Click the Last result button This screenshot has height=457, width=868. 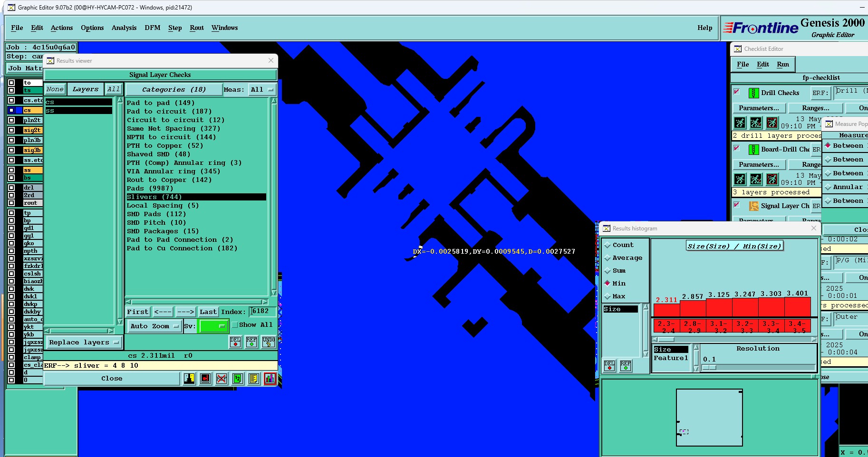coord(208,312)
